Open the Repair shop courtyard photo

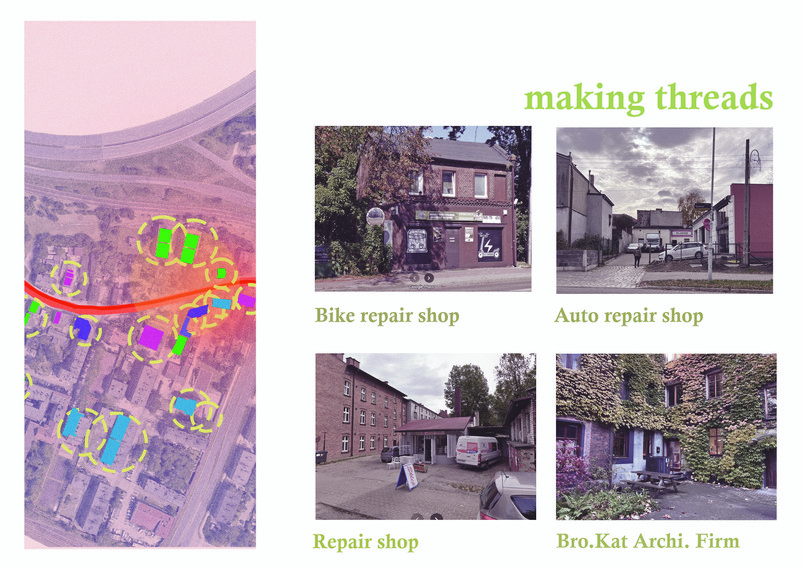(426, 436)
